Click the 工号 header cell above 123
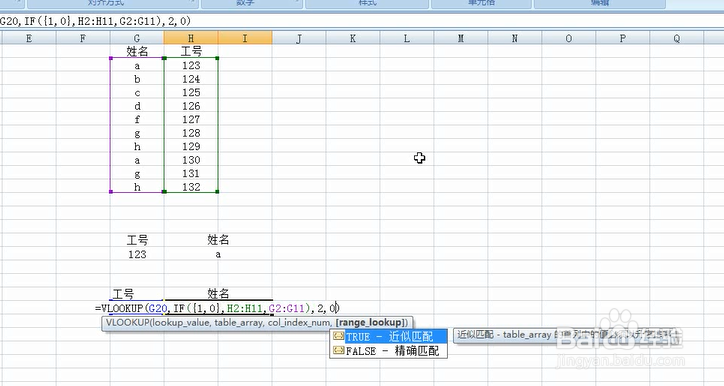The height and width of the screenshot is (386, 724). [191, 51]
